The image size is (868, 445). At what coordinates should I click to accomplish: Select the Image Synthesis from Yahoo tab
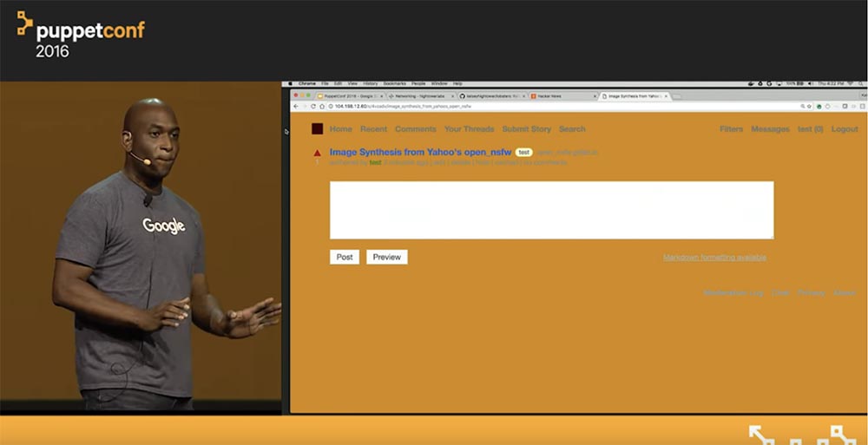[x=635, y=96]
